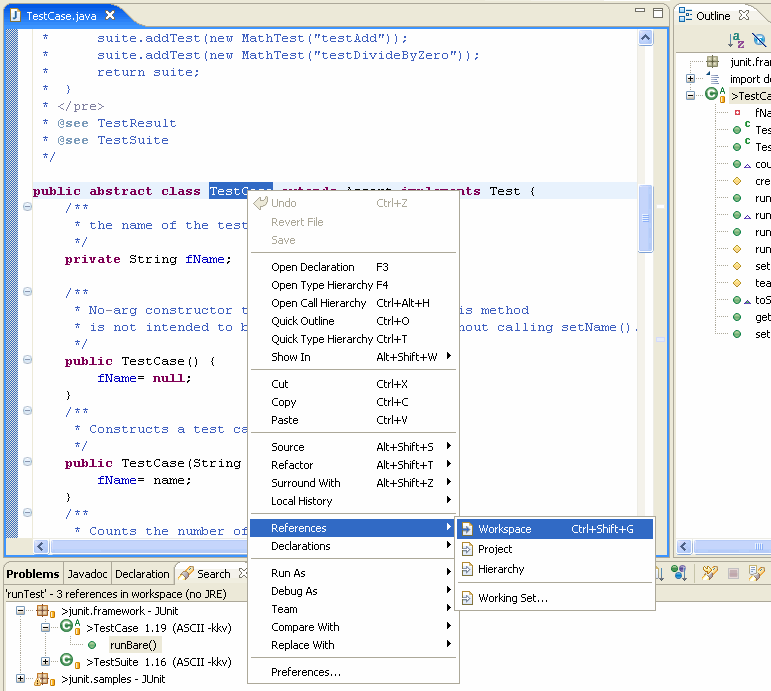Click the icon beside Hierarchy in submenu
This screenshot has width=771, height=691.
467,569
